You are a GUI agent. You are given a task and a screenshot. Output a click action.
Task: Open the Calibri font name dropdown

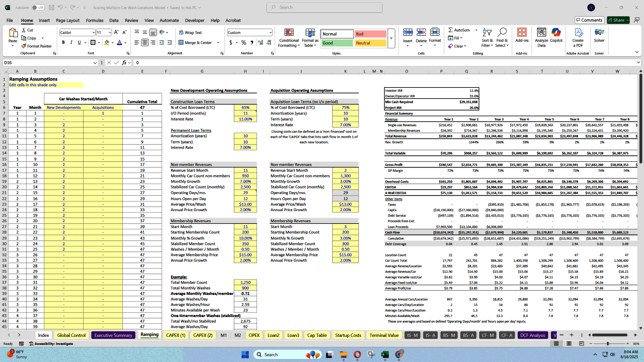(93, 33)
